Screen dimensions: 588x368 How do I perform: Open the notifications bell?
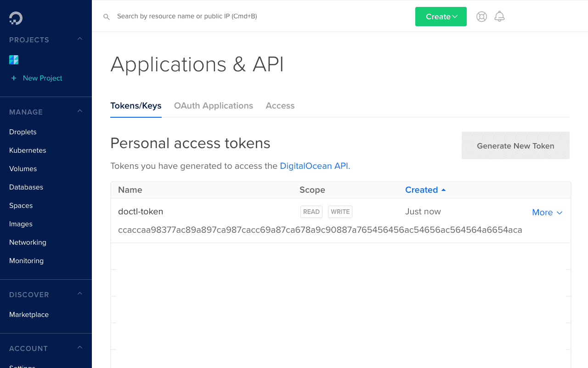(x=499, y=17)
